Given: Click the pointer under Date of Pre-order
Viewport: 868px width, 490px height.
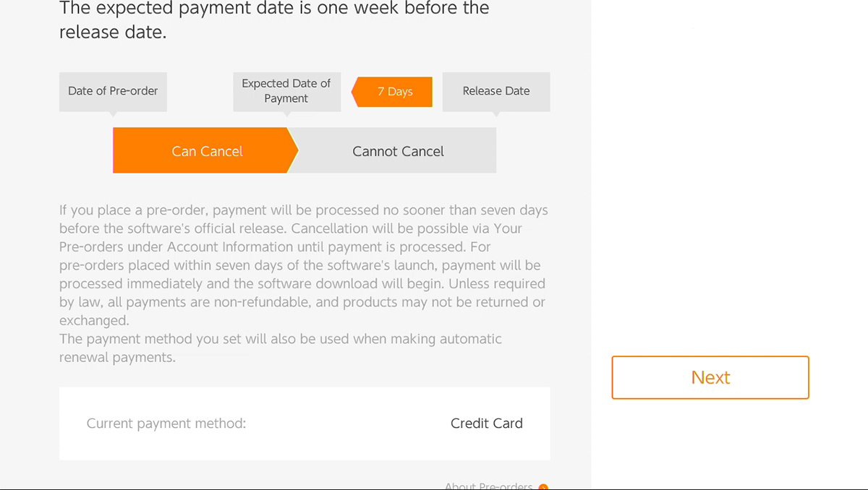Looking at the screenshot, I should [x=113, y=113].
